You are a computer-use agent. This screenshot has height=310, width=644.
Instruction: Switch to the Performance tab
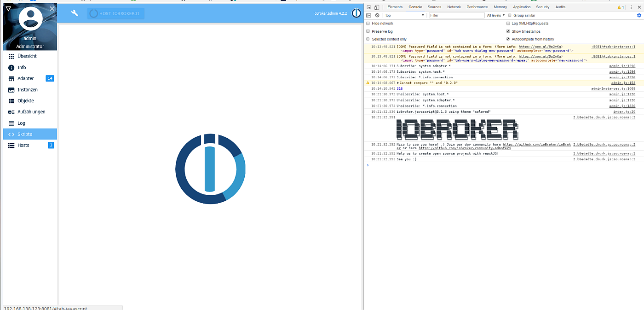pyautogui.click(x=477, y=7)
